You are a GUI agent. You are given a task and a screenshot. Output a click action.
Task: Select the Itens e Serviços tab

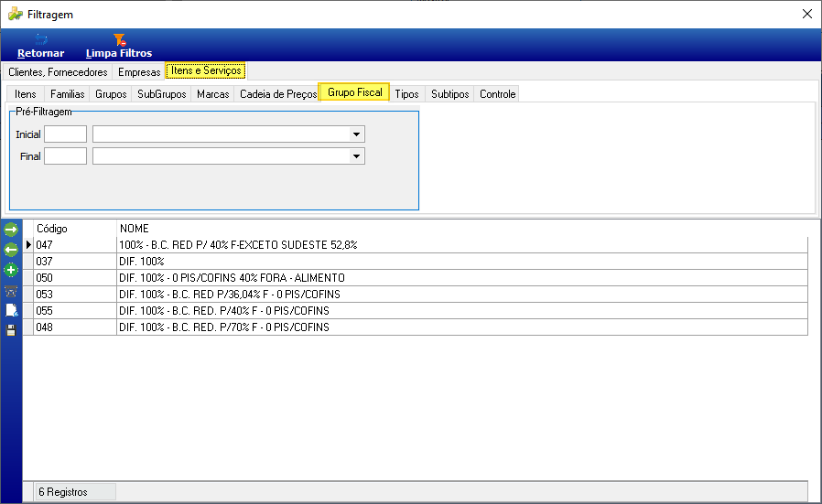point(206,70)
